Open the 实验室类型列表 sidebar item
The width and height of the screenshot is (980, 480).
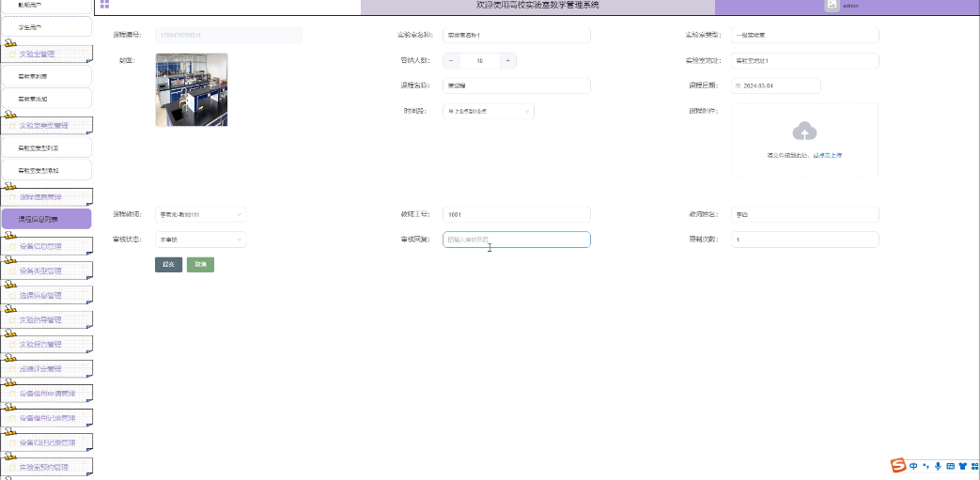pyautogui.click(x=46, y=148)
